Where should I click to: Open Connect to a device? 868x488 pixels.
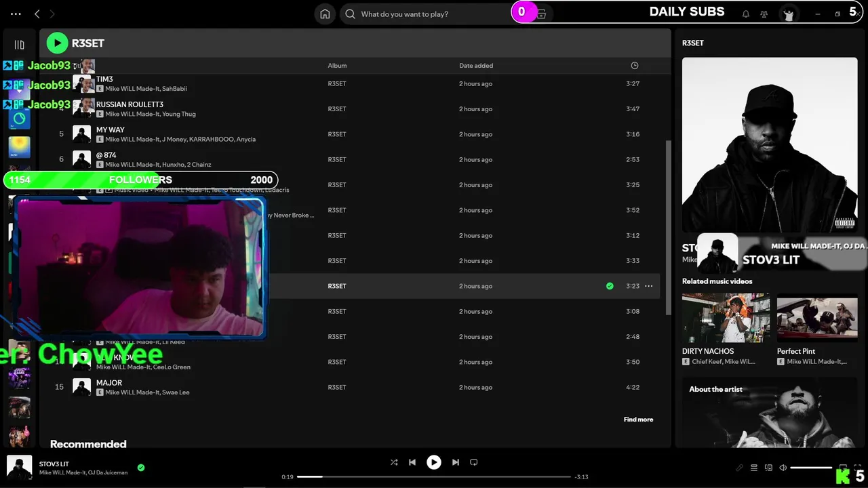point(768,468)
